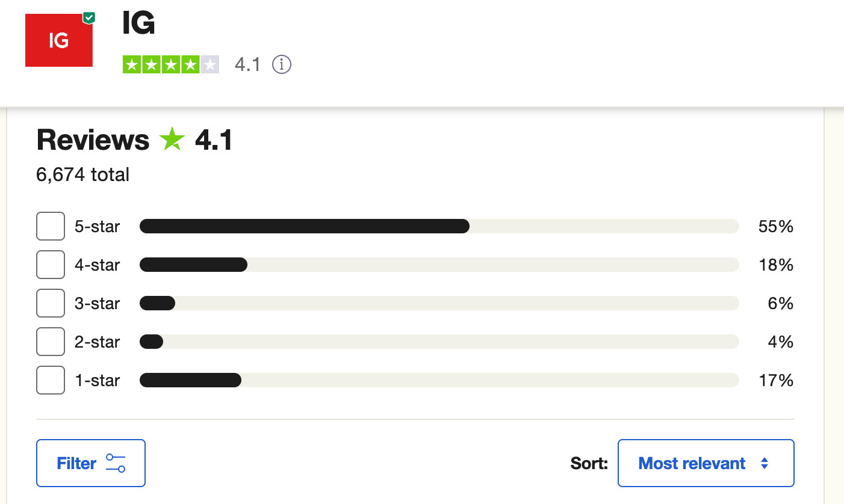The width and height of the screenshot is (844, 504).
Task: Click the verified badge on the IG logo
Action: click(89, 17)
